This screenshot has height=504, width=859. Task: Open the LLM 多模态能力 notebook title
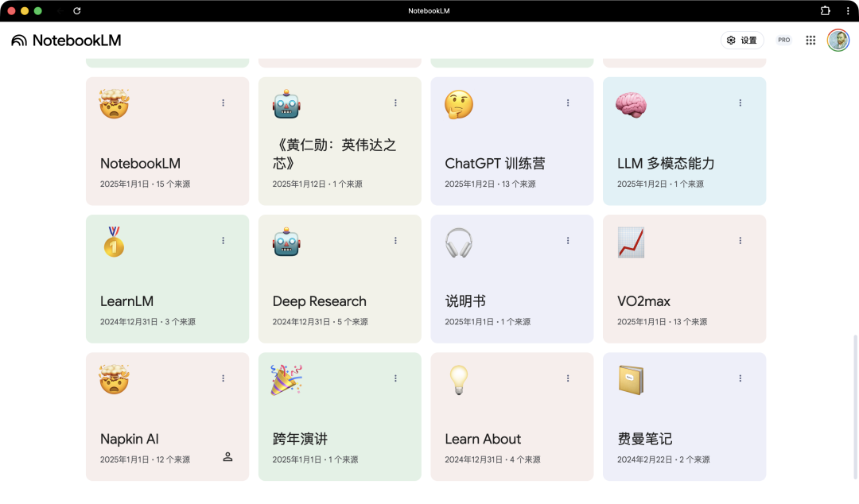pos(666,163)
